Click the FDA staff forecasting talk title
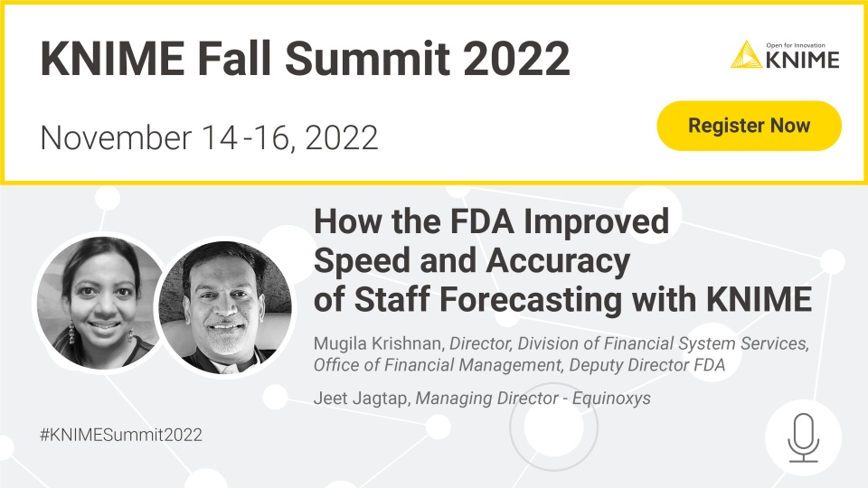This screenshot has height=488, width=868. click(562, 260)
